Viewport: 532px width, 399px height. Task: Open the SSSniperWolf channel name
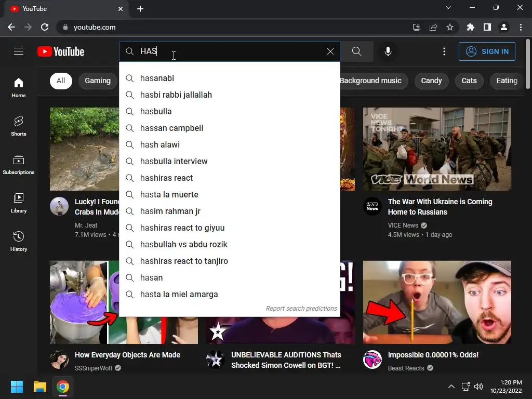coord(94,368)
